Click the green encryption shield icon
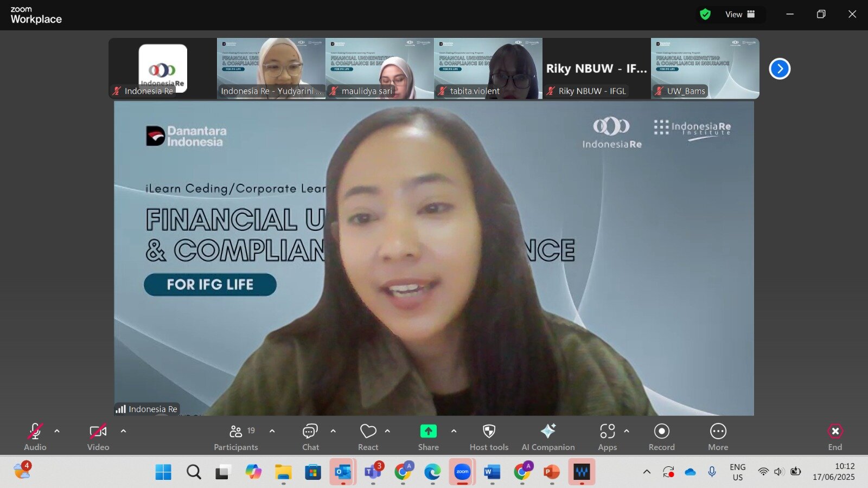868x488 pixels. point(705,14)
